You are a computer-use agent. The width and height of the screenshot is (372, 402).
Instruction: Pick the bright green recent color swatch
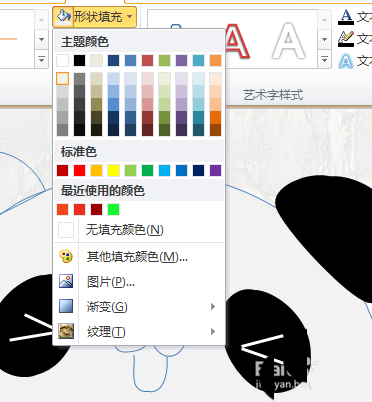pyautogui.click(x=113, y=209)
